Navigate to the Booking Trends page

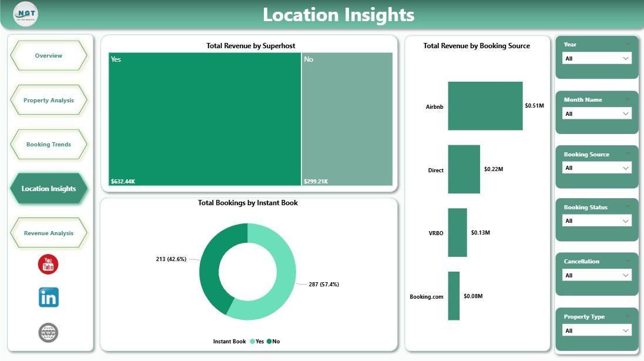pos(49,145)
